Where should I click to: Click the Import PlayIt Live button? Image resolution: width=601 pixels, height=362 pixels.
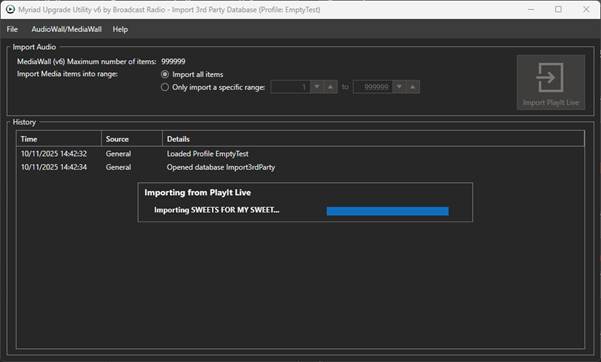(551, 82)
